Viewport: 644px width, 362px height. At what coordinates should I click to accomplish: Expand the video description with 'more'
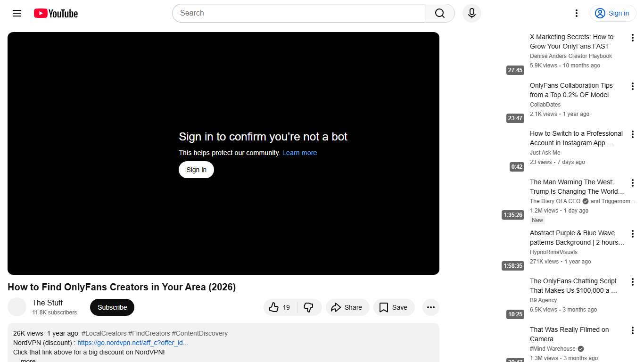(x=27, y=360)
